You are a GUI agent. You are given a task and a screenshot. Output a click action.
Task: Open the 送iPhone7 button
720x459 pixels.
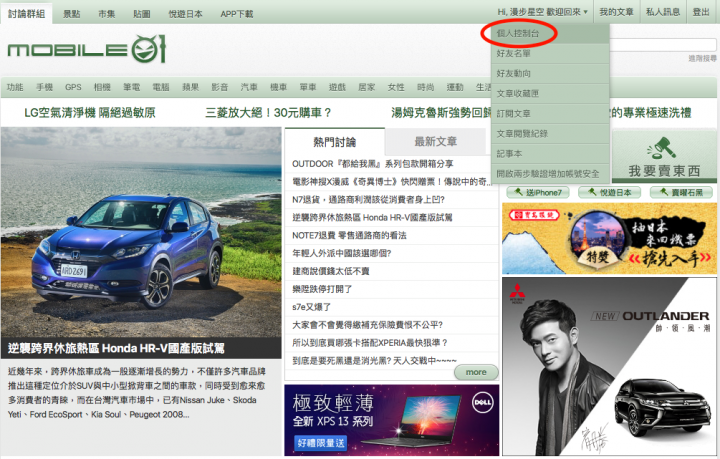click(x=538, y=192)
